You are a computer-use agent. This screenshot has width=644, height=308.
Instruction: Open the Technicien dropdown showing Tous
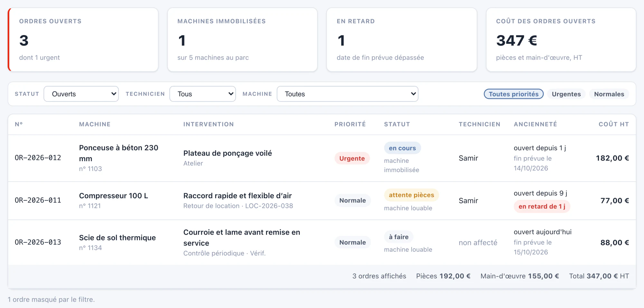pos(203,94)
